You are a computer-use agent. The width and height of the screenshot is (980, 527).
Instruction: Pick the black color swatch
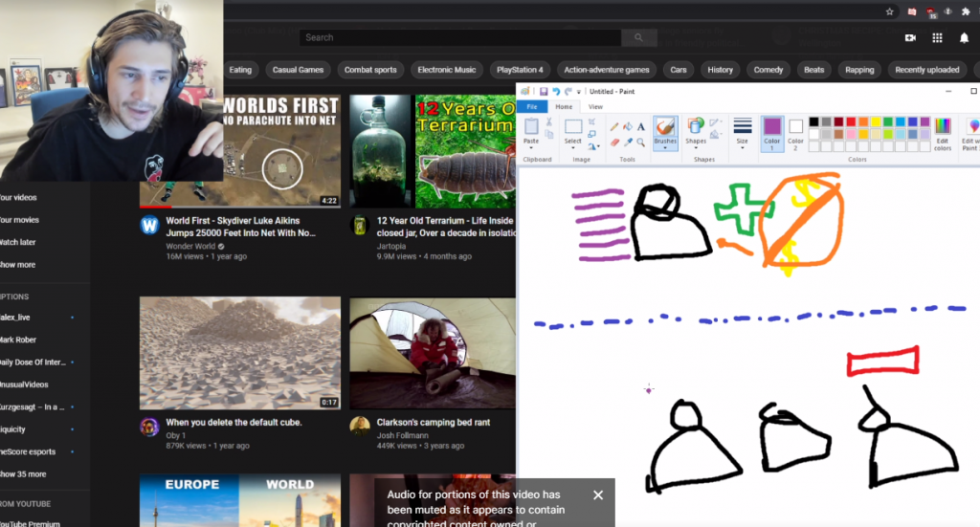coord(813,121)
